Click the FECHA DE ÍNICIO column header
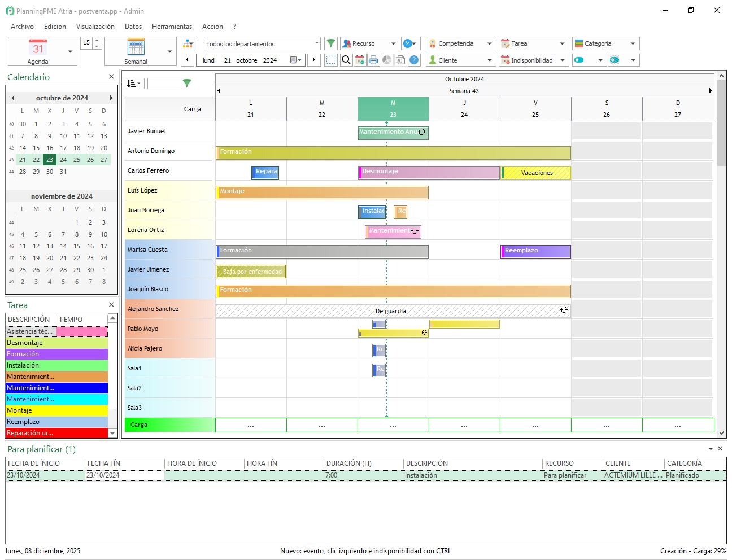The image size is (732, 560). pos(45,463)
